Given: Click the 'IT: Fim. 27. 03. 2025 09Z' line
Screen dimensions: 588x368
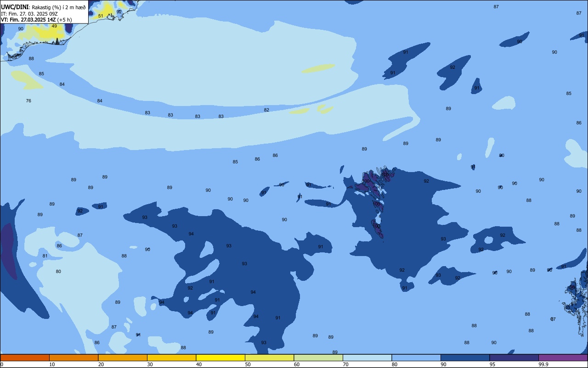Looking at the screenshot, I should [x=29, y=14].
